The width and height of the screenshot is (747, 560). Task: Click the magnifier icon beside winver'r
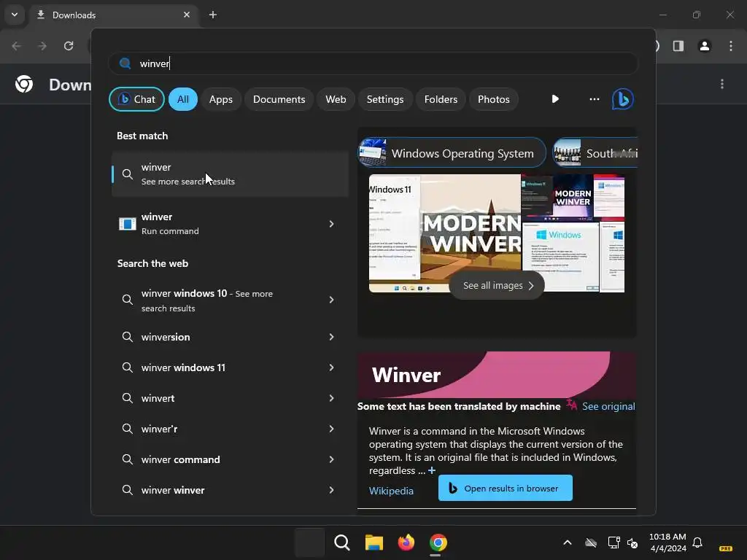127,429
